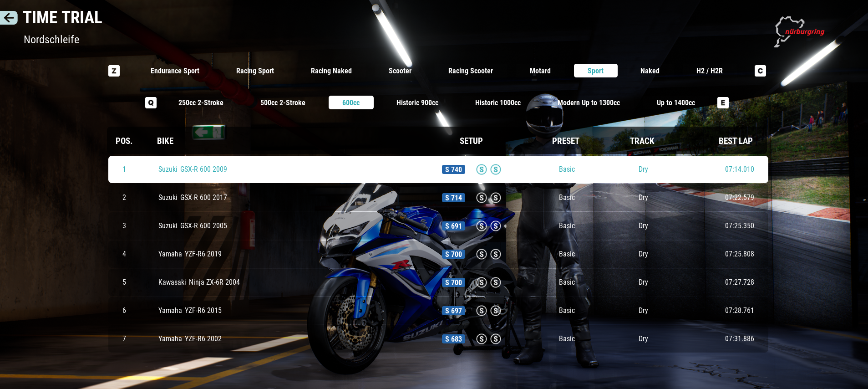Image resolution: width=868 pixels, height=389 pixels.
Task: Open the H2 / H2R category tab
Action: [710, 71]
